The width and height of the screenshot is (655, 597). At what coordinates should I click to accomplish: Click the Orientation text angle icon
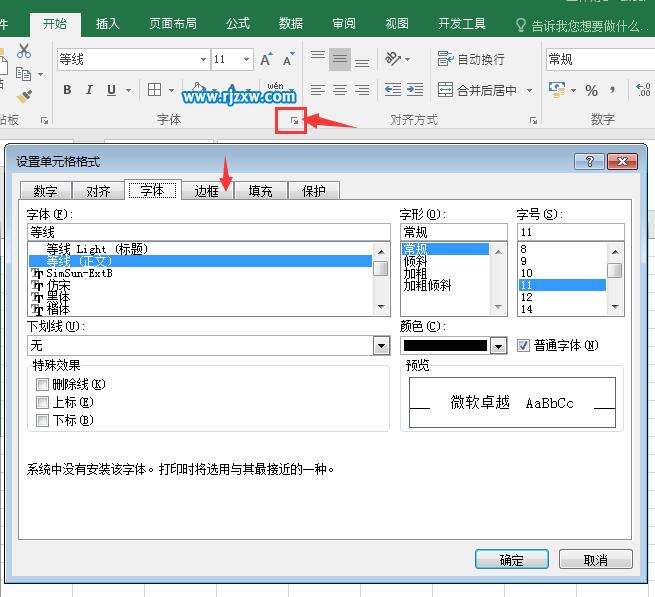click(x=393, y=59)
